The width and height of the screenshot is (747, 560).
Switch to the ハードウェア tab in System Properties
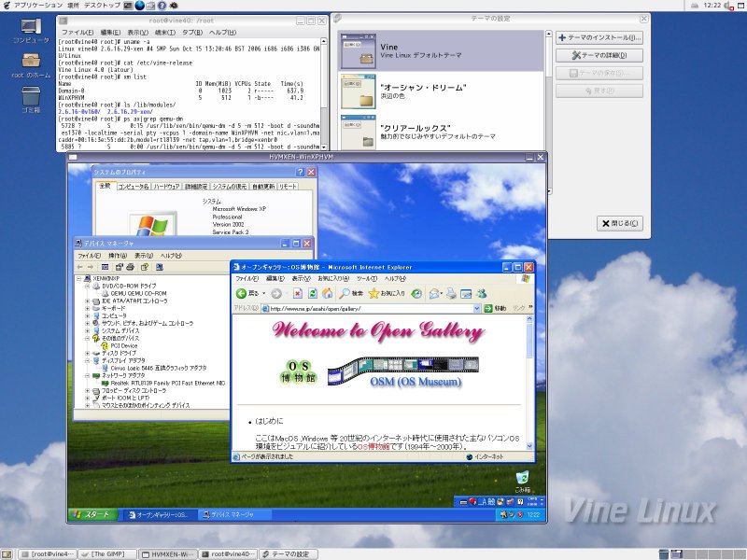coord(166,187)
